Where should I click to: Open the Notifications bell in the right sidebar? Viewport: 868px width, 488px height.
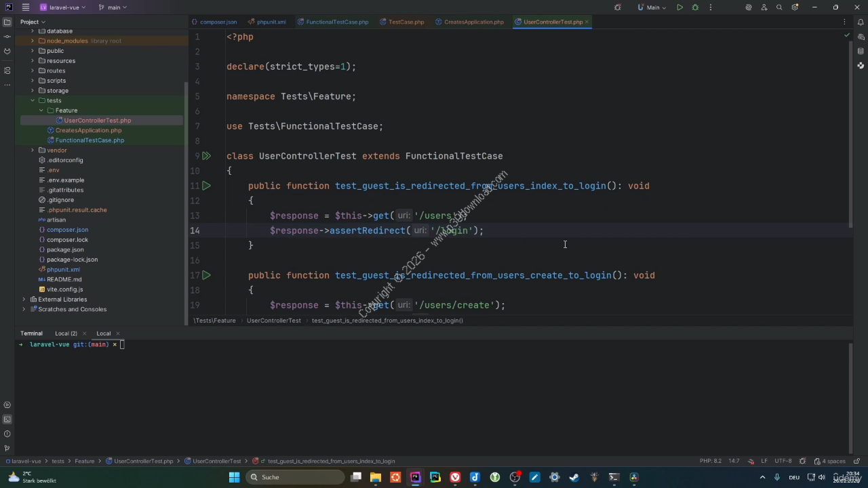861,22
